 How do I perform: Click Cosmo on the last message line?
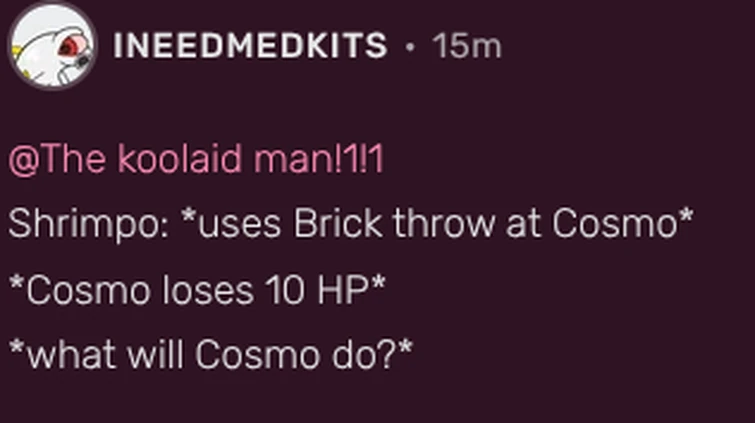coord(258,355)
